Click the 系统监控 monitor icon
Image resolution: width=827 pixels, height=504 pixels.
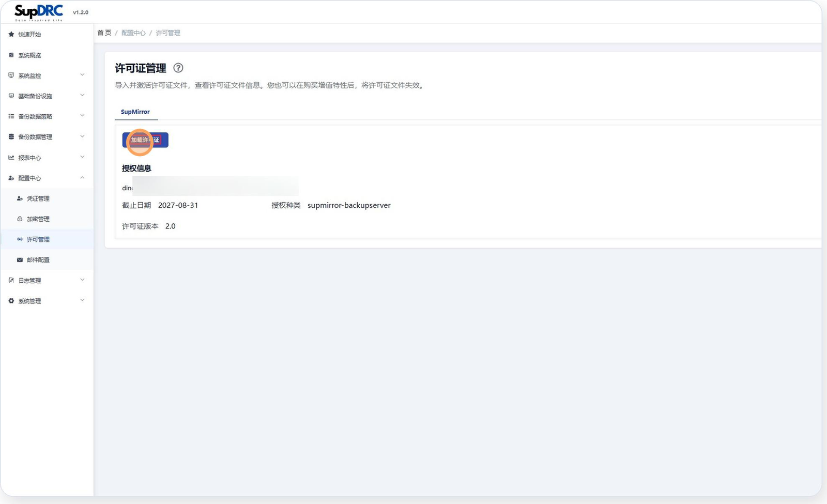coord(11,75)
